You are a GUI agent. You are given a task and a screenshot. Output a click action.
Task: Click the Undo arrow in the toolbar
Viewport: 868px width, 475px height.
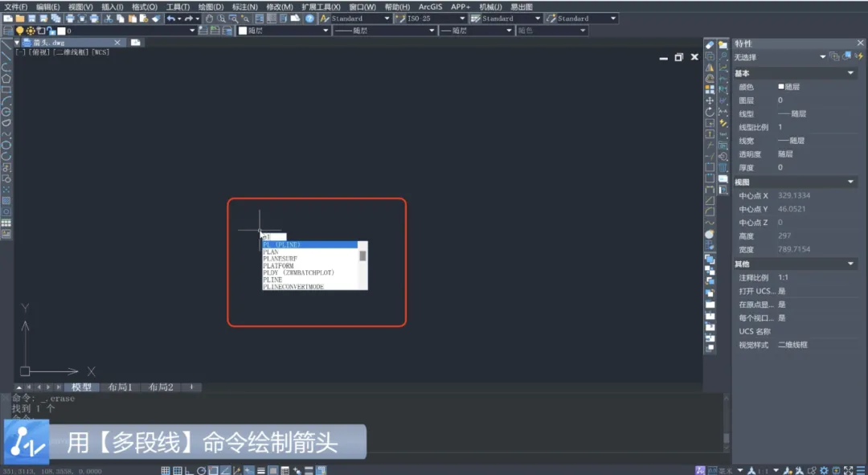(170, 18)
